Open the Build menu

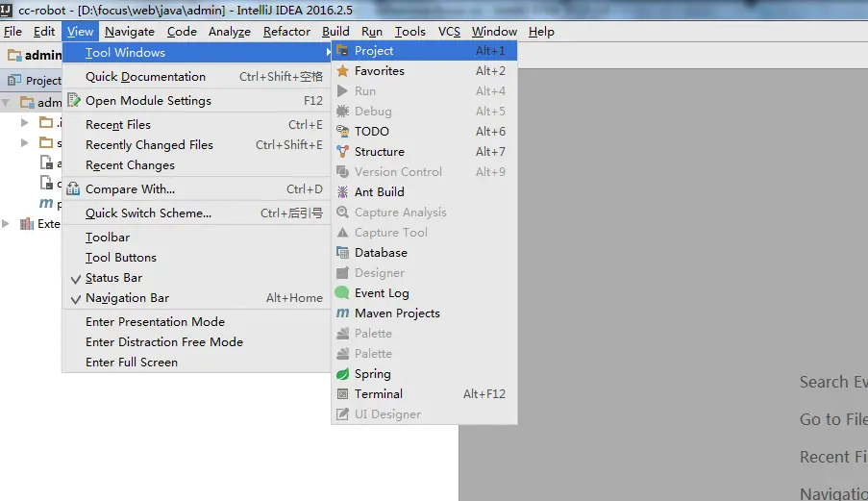[335, 32]
